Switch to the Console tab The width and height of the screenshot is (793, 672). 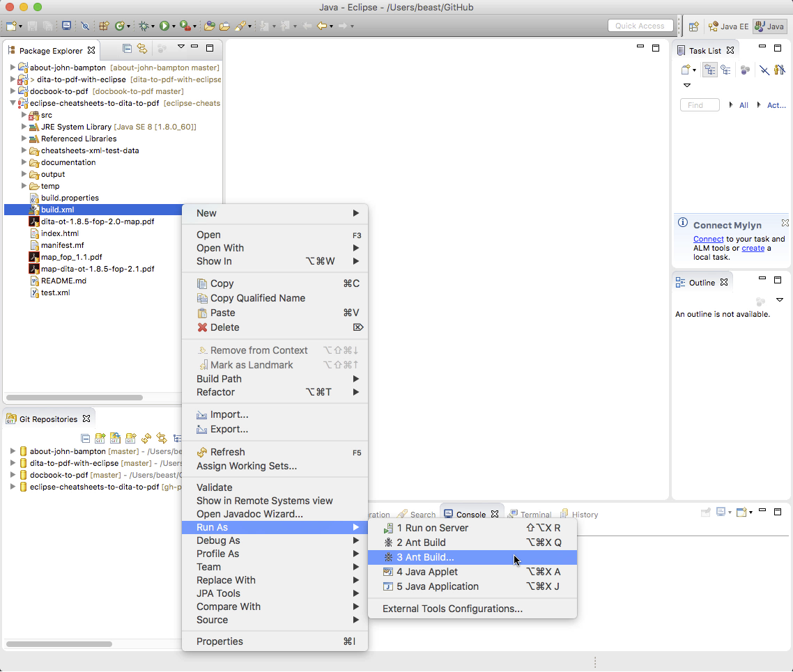[471, 515]
